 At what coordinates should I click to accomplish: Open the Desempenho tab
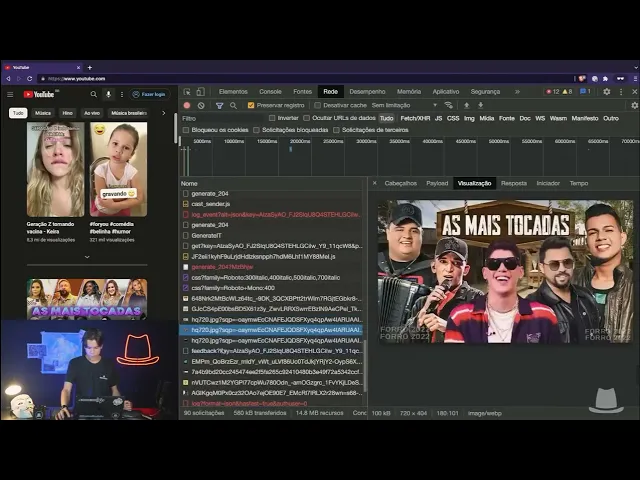[x=367, y=92]
